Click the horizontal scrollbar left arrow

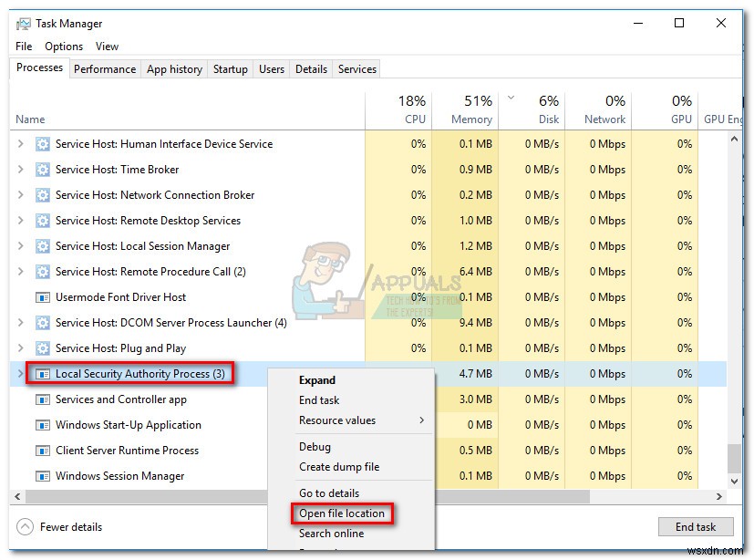pos(18,496)
